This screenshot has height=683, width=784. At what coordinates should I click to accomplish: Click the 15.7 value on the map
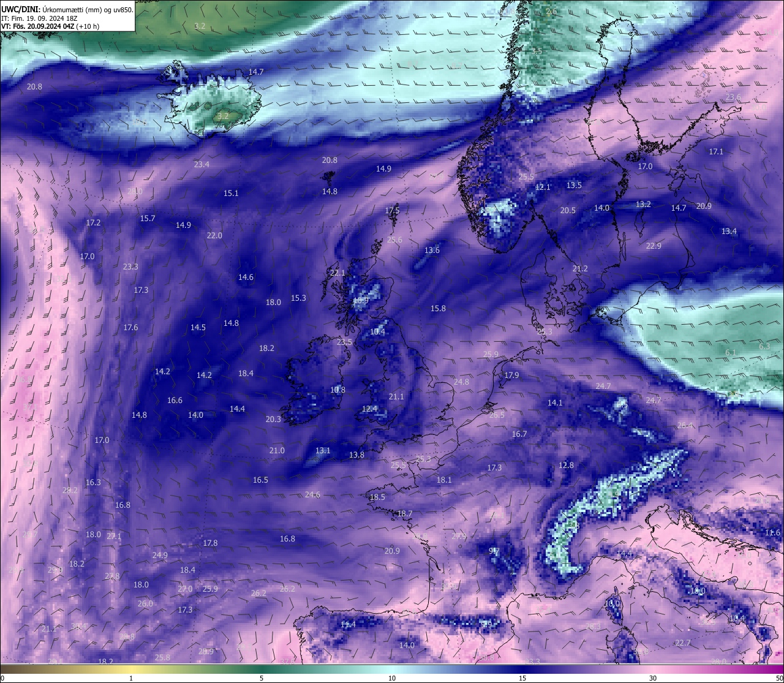coord(148,218)
